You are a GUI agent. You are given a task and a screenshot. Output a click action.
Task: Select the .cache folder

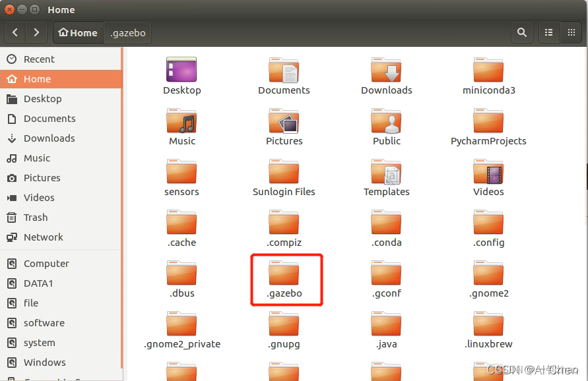[182, 229]
